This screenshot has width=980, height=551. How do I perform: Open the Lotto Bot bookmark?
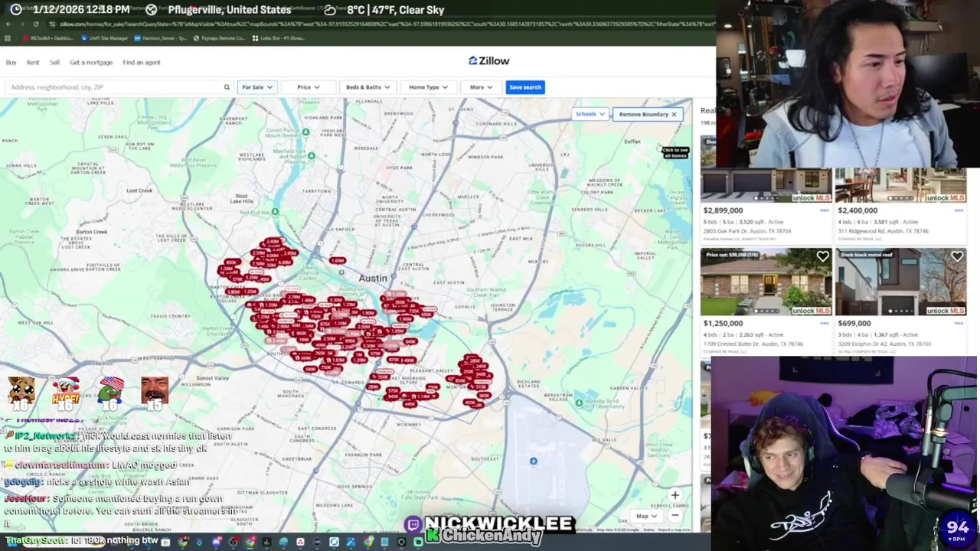tap(280, 37)
